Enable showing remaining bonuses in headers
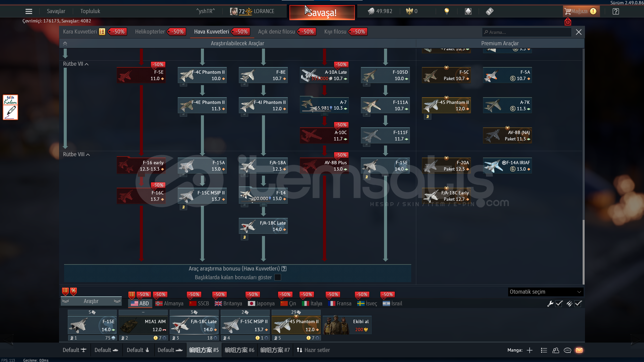The width and height of the screenshot is (644, 362). coord(278,277)
